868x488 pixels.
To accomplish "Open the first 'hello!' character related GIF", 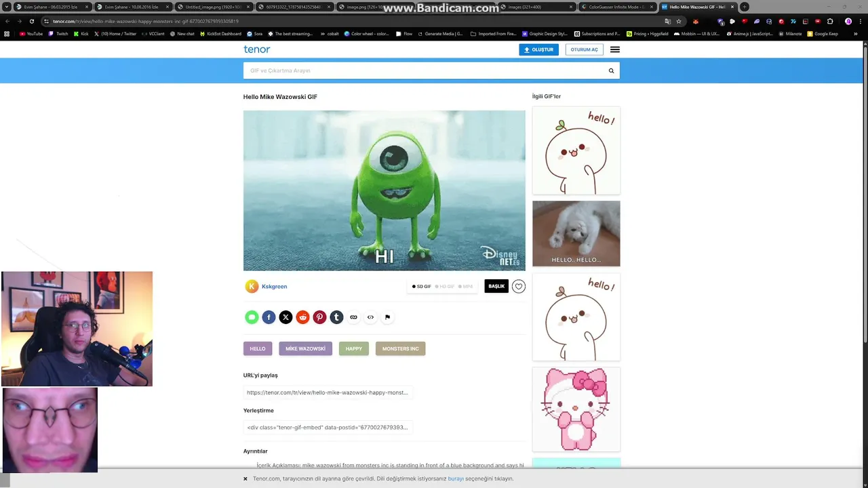I will pyautogui.click(x=576, y=150).
